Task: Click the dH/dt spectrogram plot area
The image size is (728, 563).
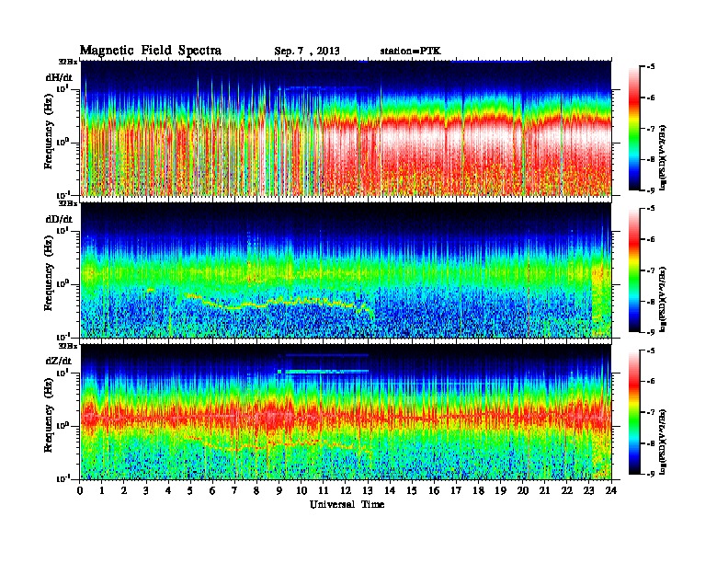Action: coord(346,128)
